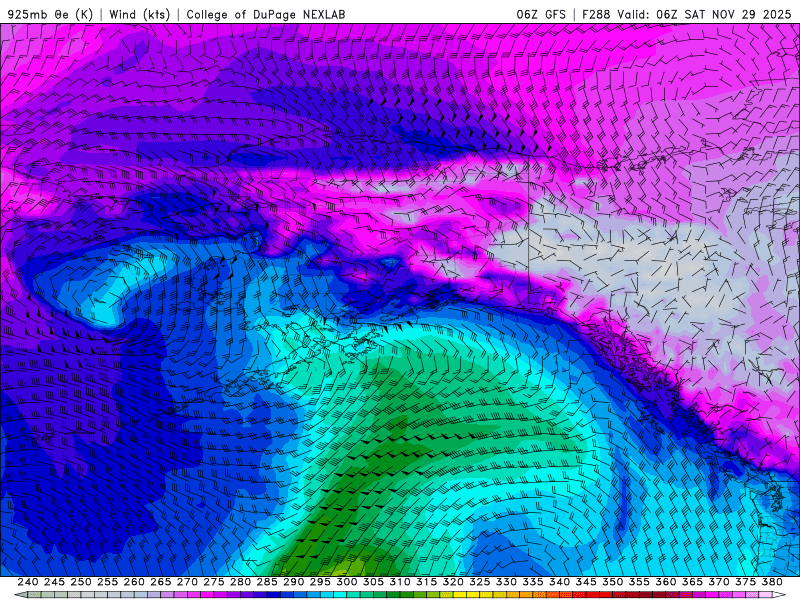Select the 'College of DuPage NEXLAB' text
Screen dimensions: 800x600
click(266, 14)
